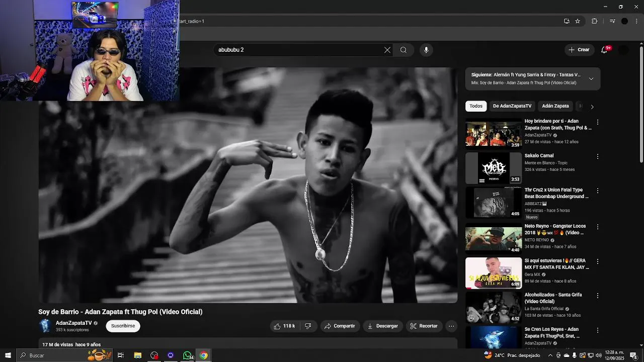
Task: Bookmark this page with the star icon
Action: 578,21
